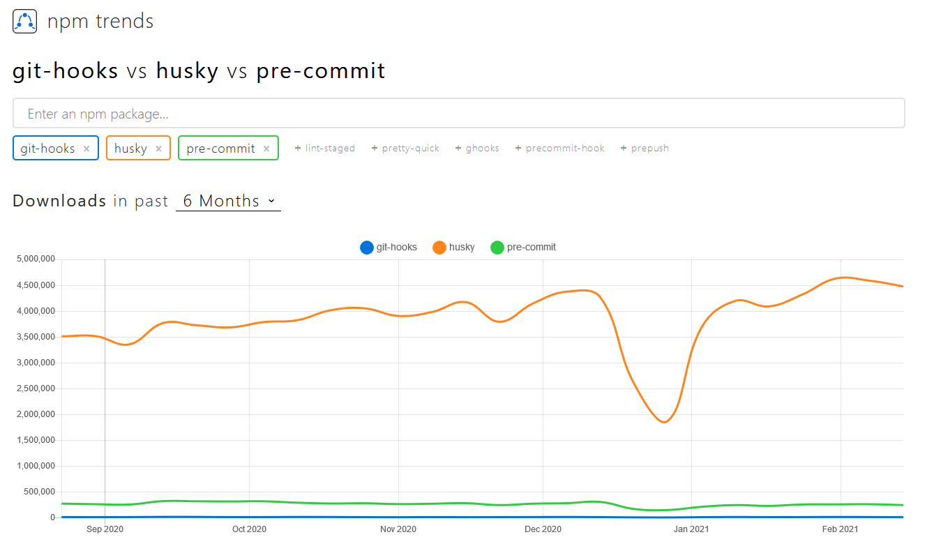The width and height of the screenshot is (927, 560).
Task: Toggle pre-commit series in chart legend
Action: [523, 247]
